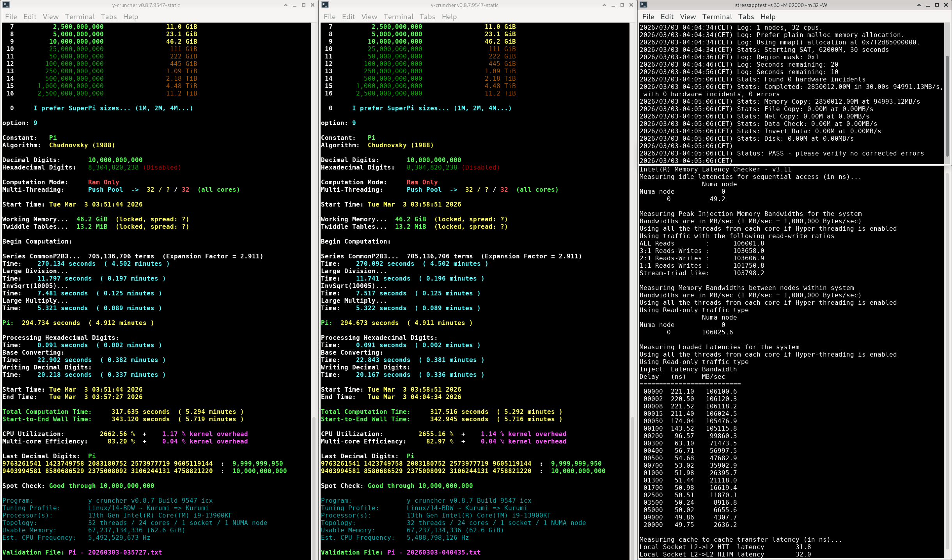Minimize the stressapptest terminal window

(928, 5)
